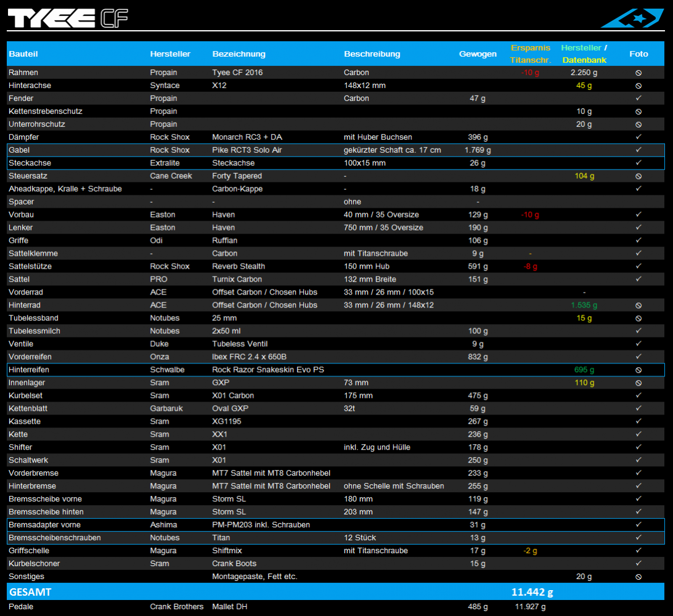Click the 11.442 g total weight
673x616 pixels.
[532, 592]
